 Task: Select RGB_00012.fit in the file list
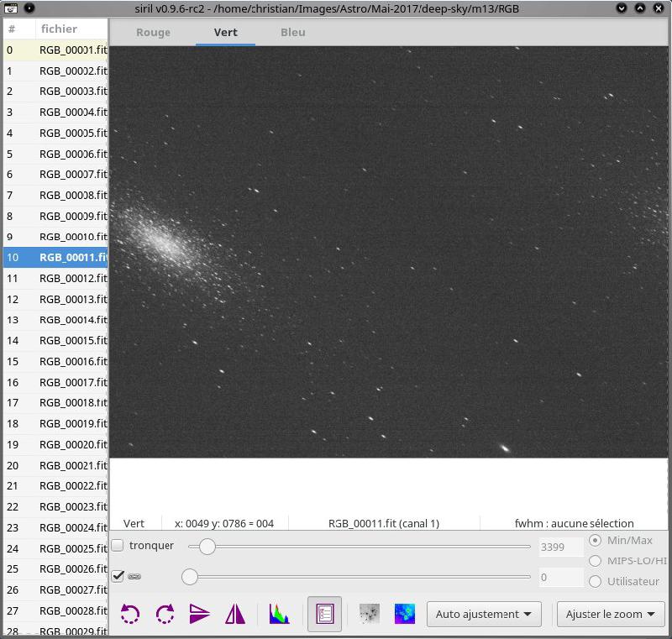(55, 279)
